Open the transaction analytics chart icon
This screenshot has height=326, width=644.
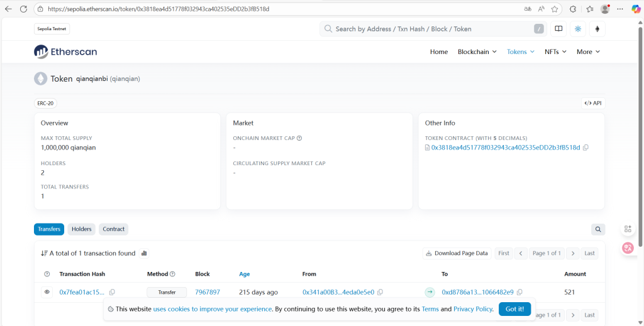(x=144, y=254)
